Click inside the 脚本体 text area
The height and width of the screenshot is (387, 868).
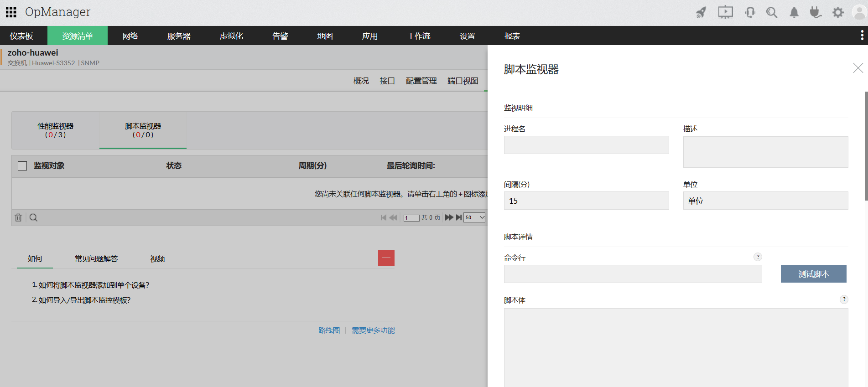[x=676, y=347]
